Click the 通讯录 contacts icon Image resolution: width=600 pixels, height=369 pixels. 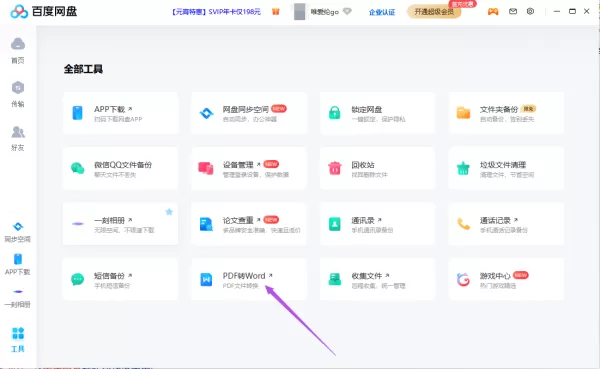coord(334,224)
